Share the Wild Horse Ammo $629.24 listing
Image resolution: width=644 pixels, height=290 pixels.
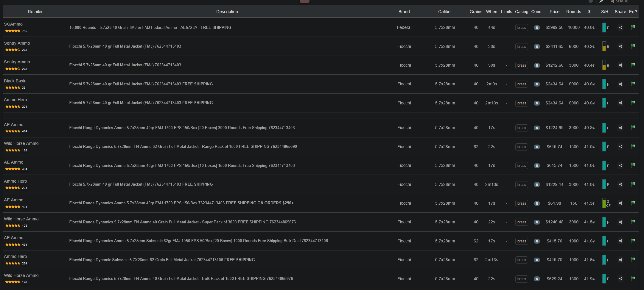(620, 279)
